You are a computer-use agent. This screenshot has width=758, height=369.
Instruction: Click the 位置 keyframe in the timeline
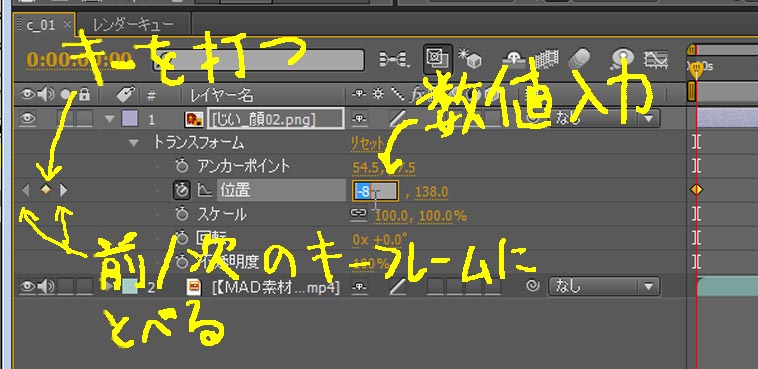tap(696, 190)
